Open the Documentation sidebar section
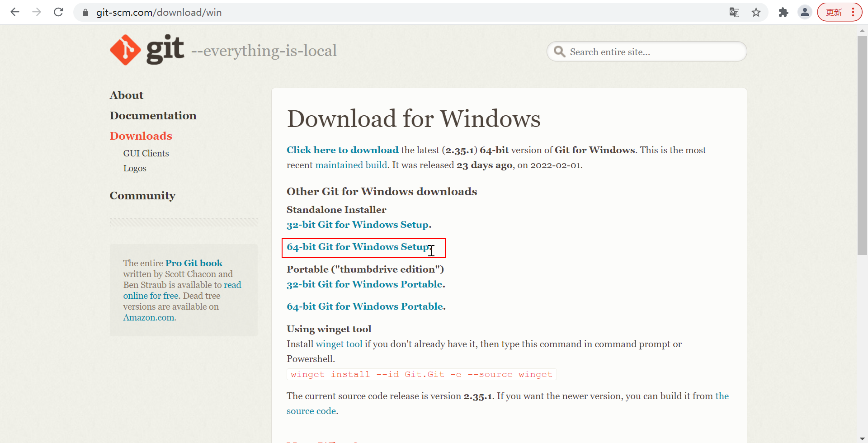The height and width of the screenshot is (443, 868). 153,116
